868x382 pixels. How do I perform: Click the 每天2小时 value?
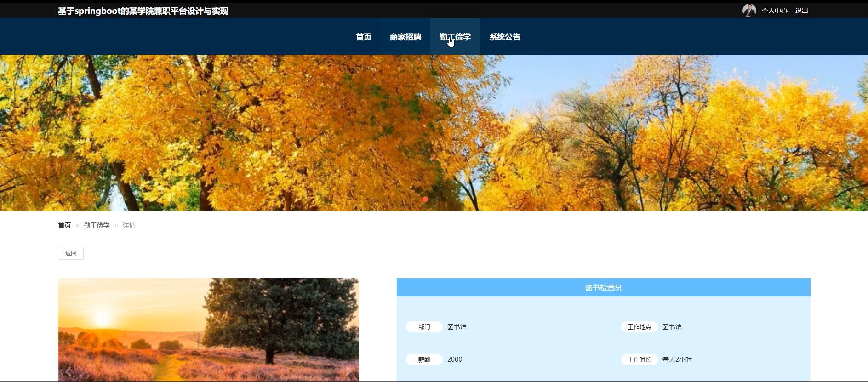coord(677,359)
